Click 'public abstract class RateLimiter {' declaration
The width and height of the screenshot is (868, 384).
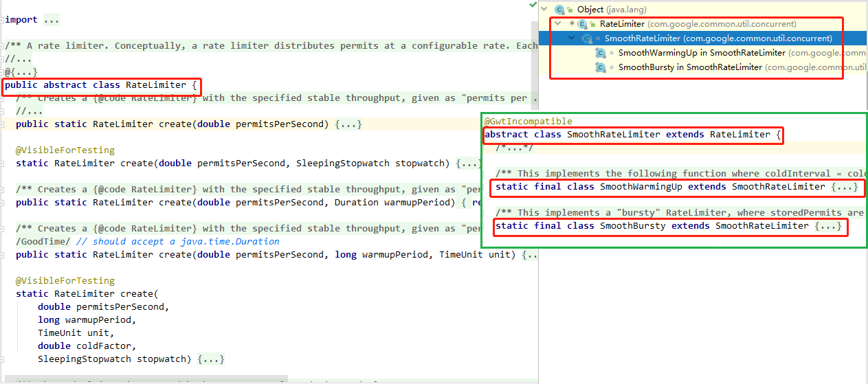coord(101,85)
